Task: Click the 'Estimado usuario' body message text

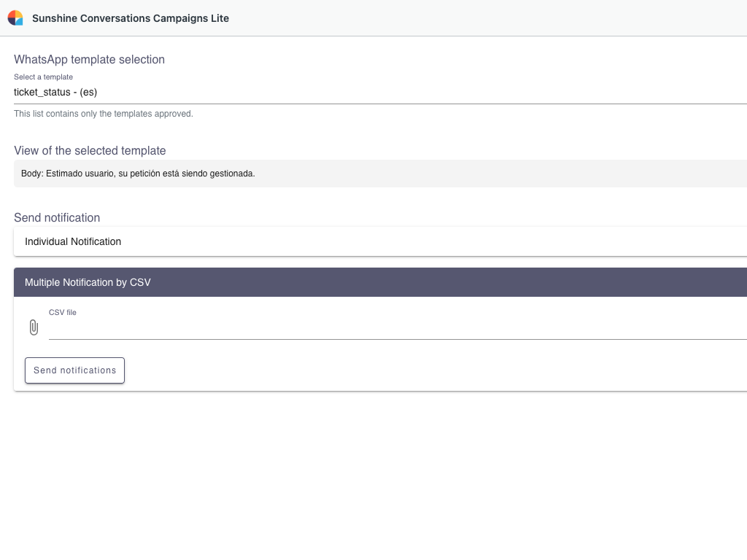Action: pyautogui.click(x=138, y=174)
